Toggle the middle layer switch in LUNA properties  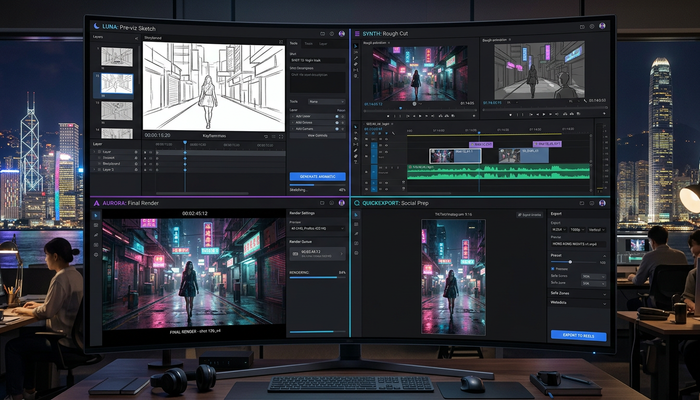(337, 122)
